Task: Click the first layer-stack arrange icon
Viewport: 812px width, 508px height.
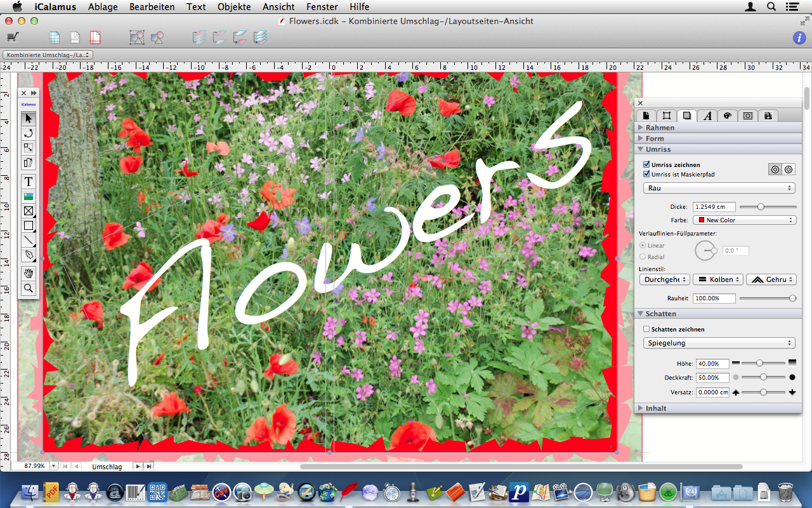Action: click(x=200, y=37)
